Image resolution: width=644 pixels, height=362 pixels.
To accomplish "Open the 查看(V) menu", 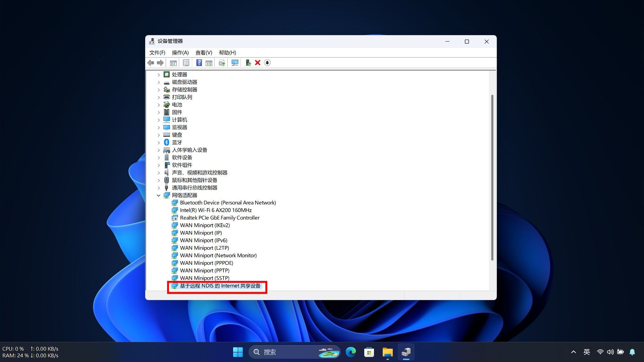I will point(204,53).
